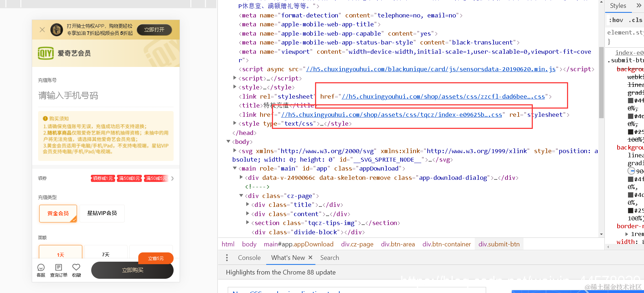The width and height of the screenshot is (644, 293).
Task: Dismiss the app download banner with X
Action: 42,30
